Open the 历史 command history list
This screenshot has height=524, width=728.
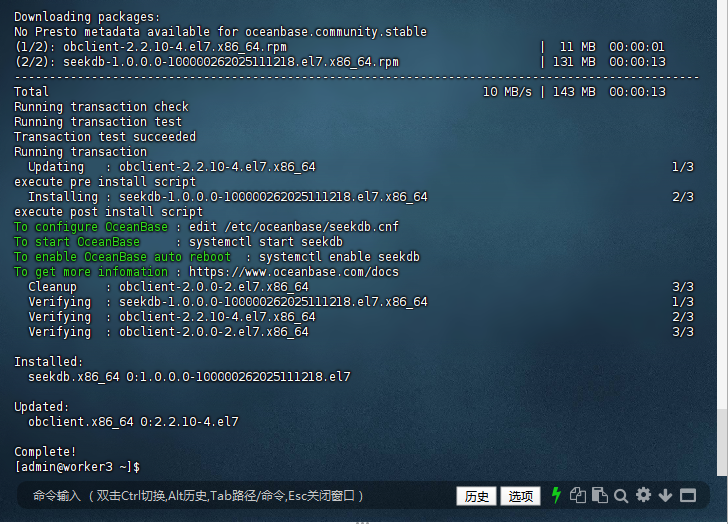477,496
